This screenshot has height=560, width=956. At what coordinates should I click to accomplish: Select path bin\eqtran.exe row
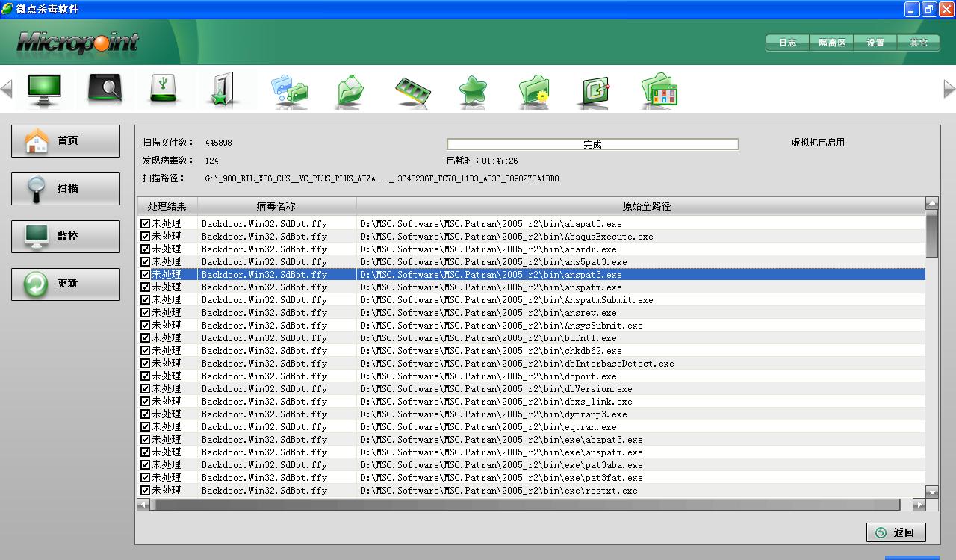(x=531, y=426)
